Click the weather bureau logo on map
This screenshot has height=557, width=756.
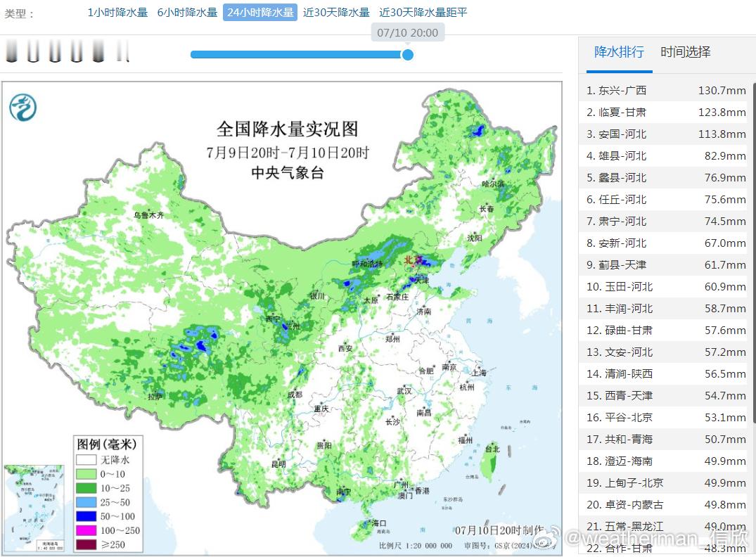click(x=23, y=107)
